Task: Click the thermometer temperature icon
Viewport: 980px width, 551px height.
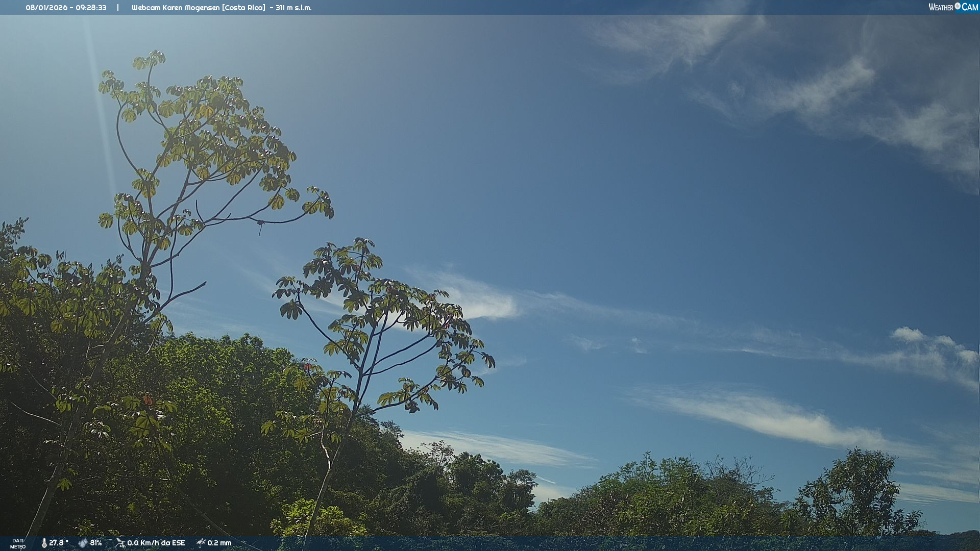Action: coord(44,543)
